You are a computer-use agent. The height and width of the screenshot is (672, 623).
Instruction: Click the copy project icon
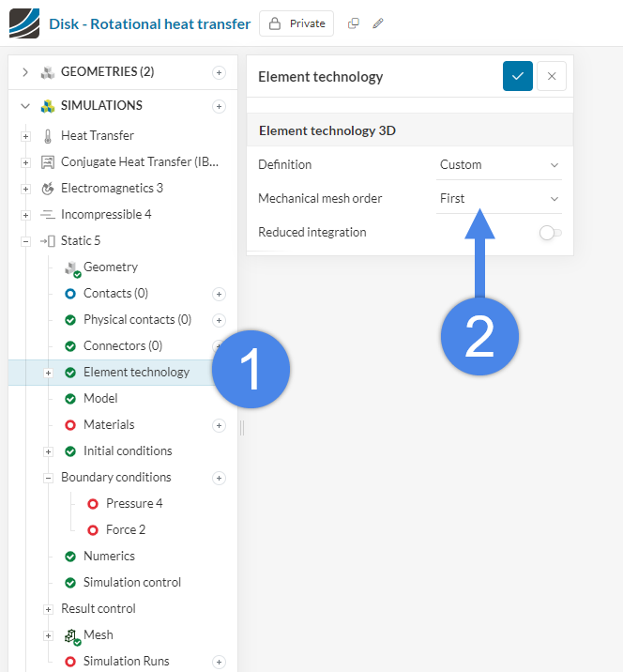pos(354,23)
